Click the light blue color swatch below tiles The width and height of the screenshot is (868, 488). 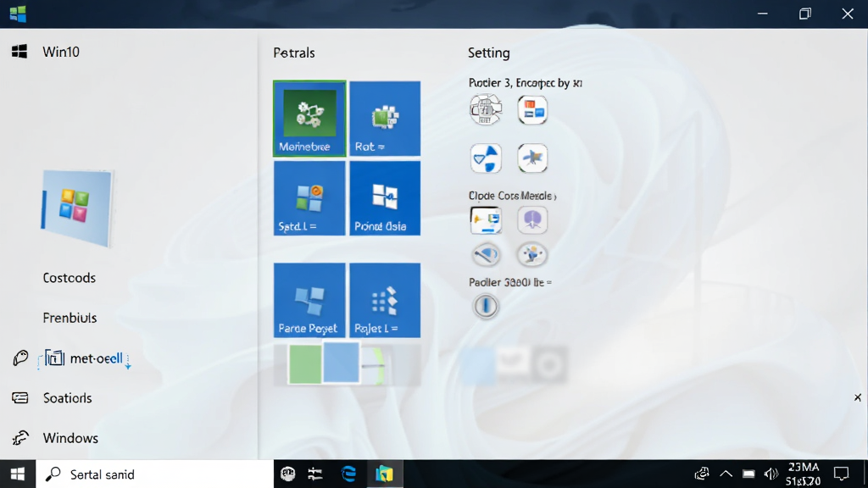click(x=341, y=362)
